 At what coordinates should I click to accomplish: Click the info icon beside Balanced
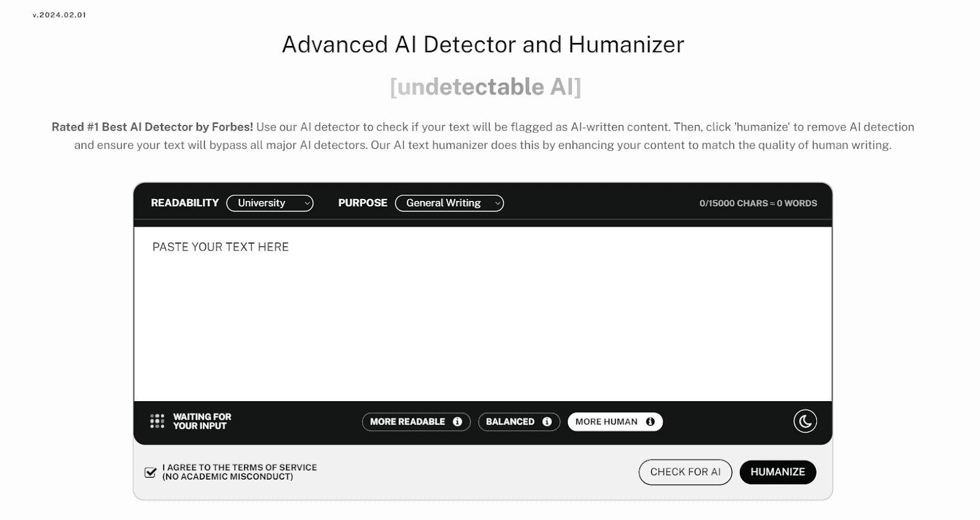(547, 421)
